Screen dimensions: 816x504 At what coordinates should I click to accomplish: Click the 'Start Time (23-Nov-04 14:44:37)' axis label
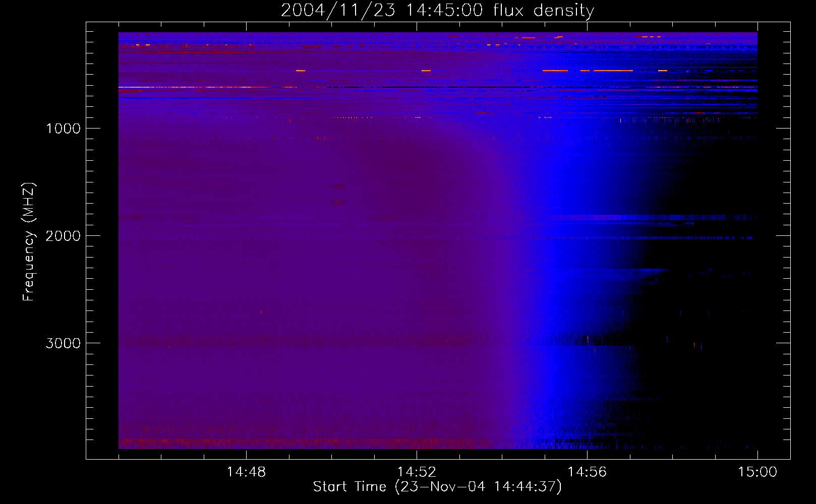click(437, 487)
